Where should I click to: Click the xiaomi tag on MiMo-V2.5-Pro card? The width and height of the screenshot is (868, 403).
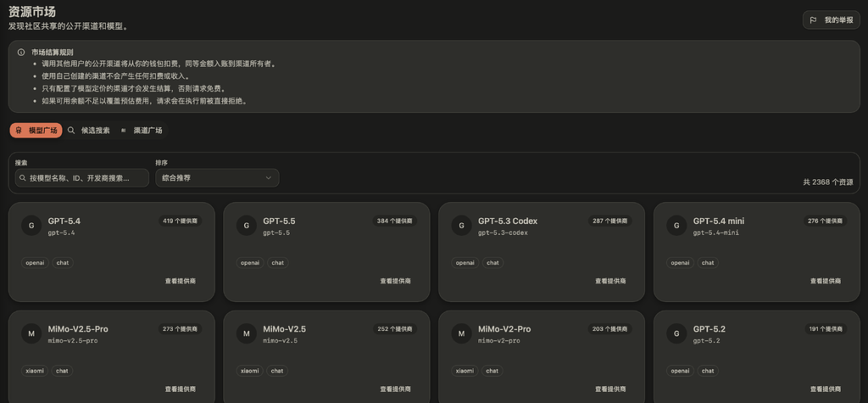[x=36, y=371]
